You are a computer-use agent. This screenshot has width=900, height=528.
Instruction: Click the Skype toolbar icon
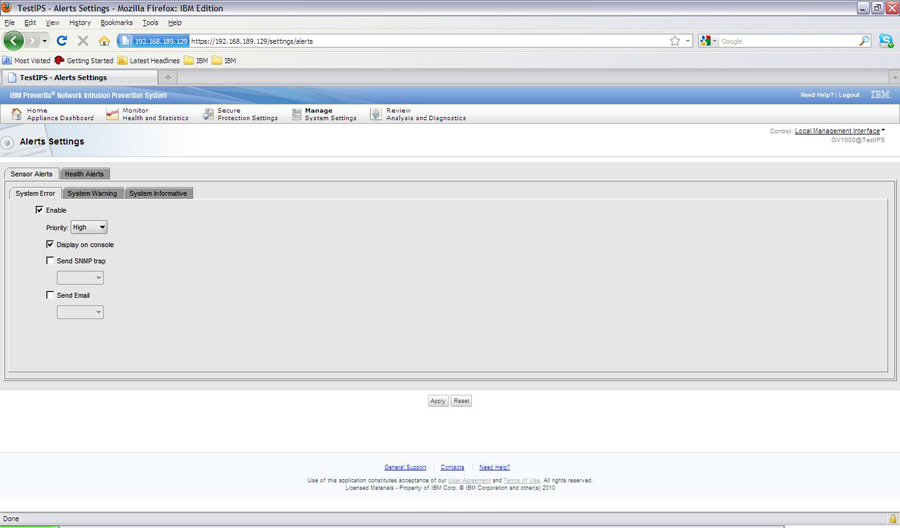[x=886, y=41]
